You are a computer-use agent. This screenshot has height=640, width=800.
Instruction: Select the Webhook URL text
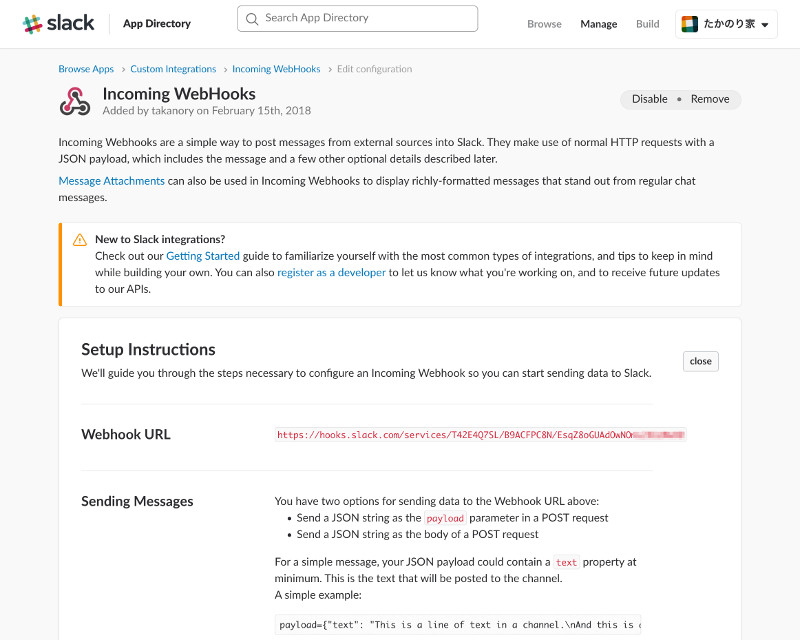pos(480,435)
